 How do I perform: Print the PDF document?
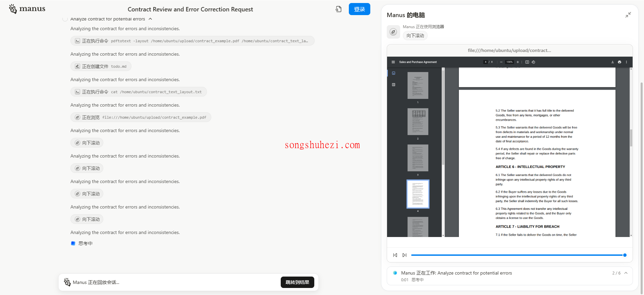coord(620,62)
